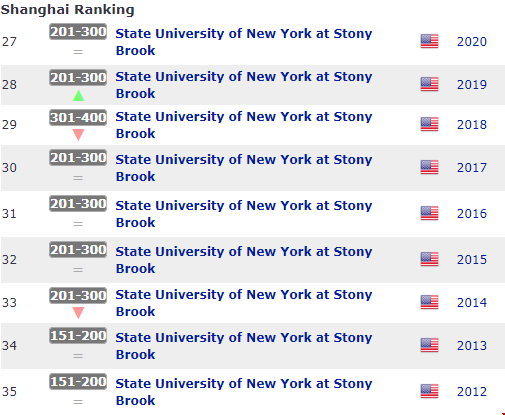Click the Shanghai Ranking heading
The width and height of the screenshot is (505, 415).
(x=67, y=10)
